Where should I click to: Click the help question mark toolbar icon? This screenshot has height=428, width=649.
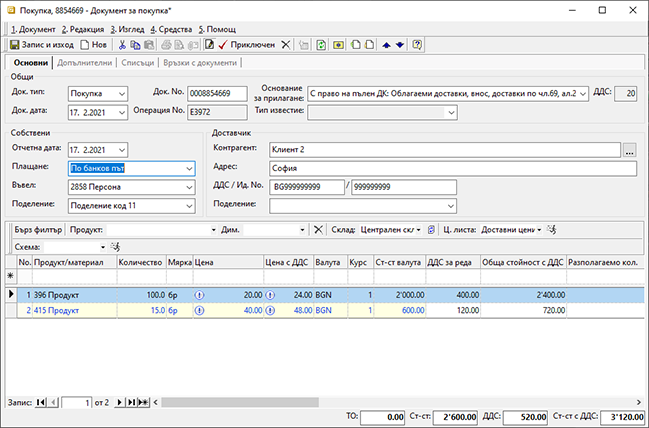[x=417, y=45]
